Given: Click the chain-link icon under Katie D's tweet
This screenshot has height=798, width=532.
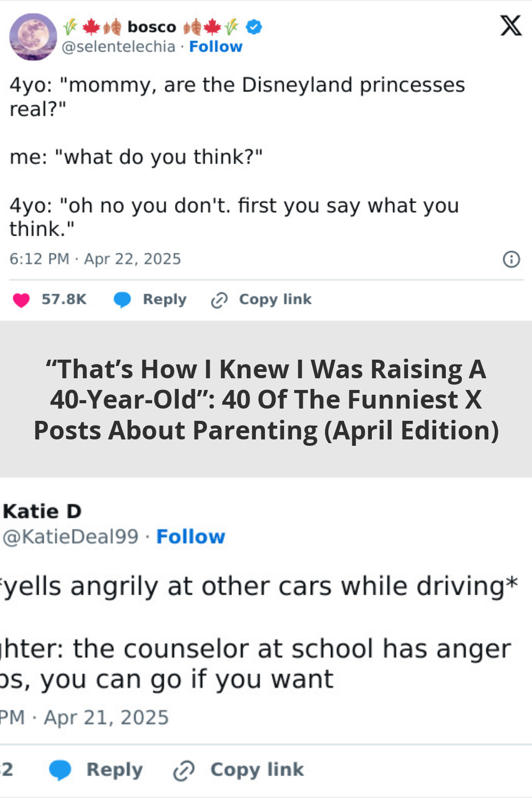Looking at the screenshot, I should 184,770.
